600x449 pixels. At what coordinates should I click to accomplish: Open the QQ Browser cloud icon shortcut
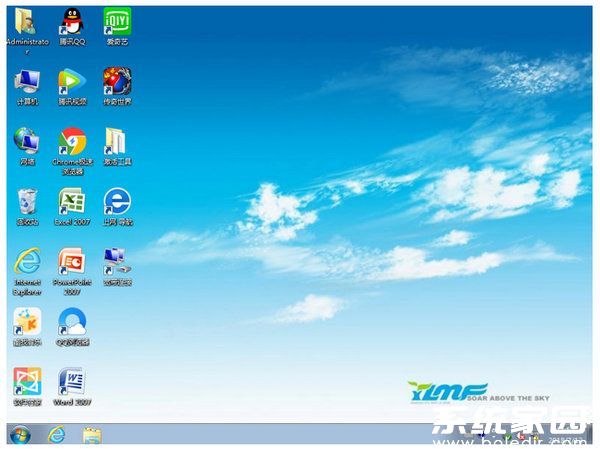point(72,322)
